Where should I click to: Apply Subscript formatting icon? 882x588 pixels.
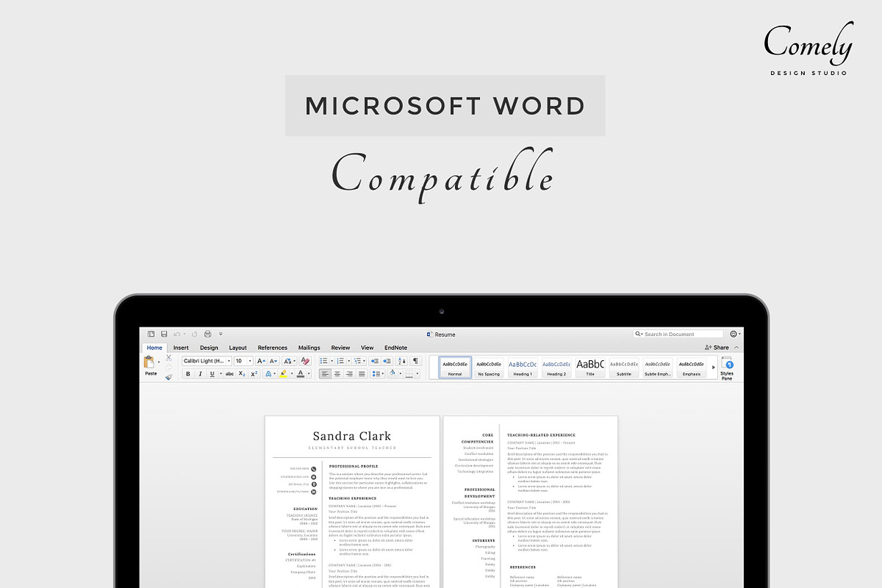(x=242, y=373)
